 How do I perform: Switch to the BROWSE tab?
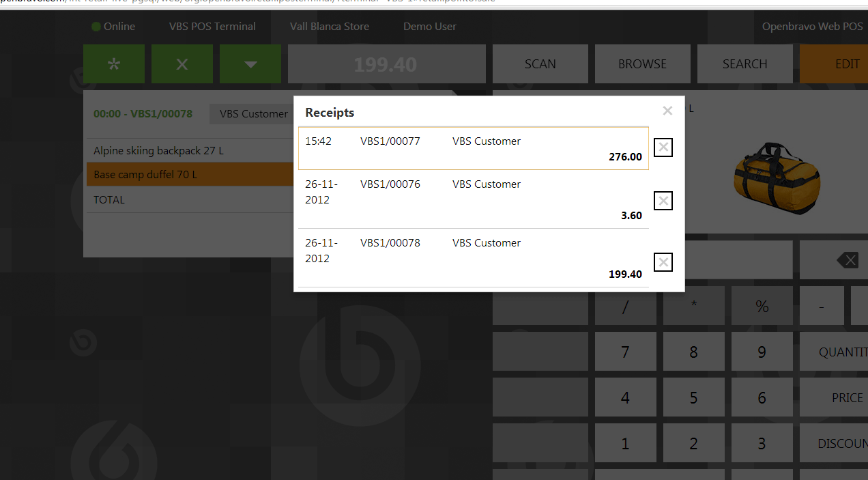(642, 64)
